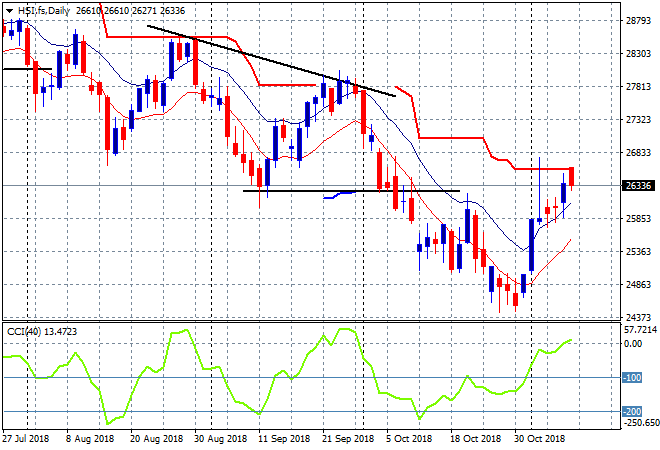This screenshot has height=450, width=660.
Task: Click the 27813 price axis label
Action: (x=639, y=87)
